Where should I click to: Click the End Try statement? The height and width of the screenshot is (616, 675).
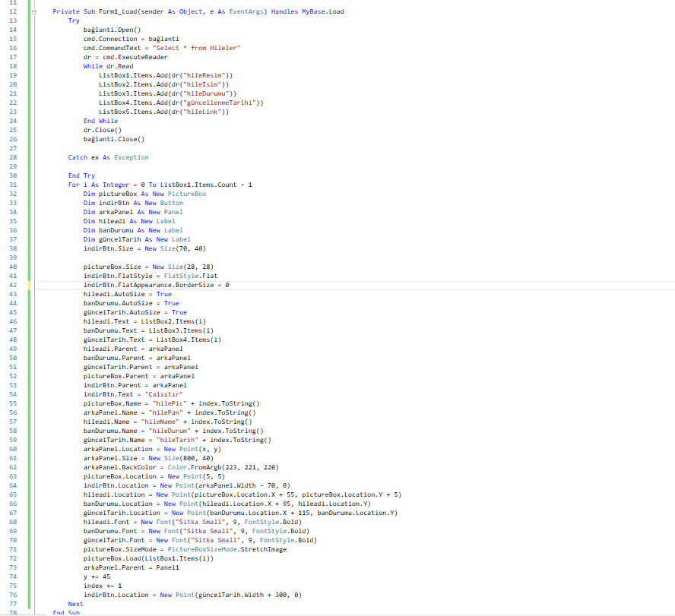point(81,175)
